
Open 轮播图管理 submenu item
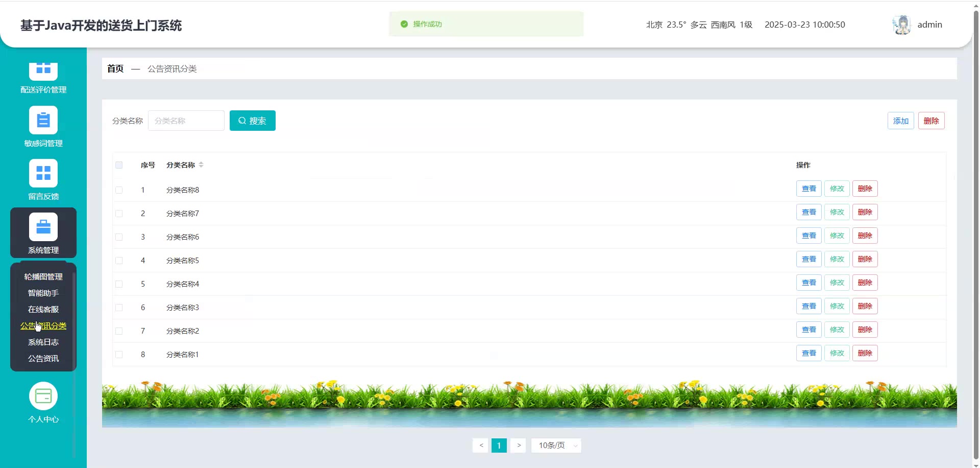[43, 276]
